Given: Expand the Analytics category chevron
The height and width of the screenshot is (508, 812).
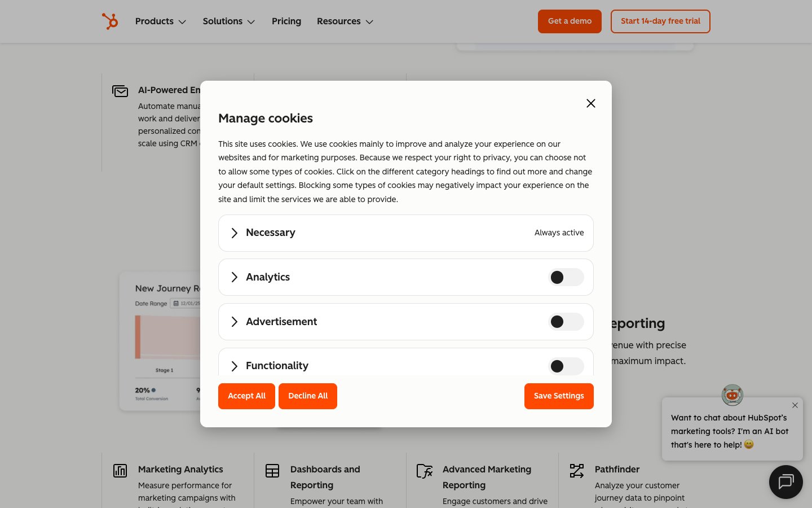Looking at the screenshot, I should pos(235,277).
